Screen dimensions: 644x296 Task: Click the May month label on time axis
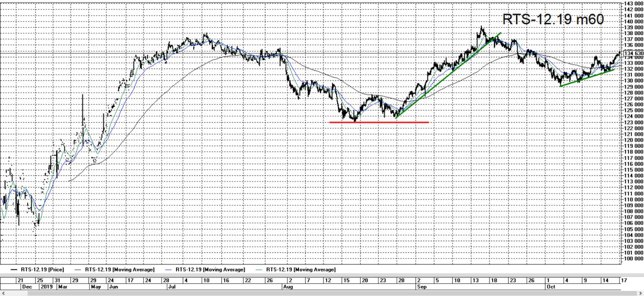pyautogui.click(x=96, y=287)
